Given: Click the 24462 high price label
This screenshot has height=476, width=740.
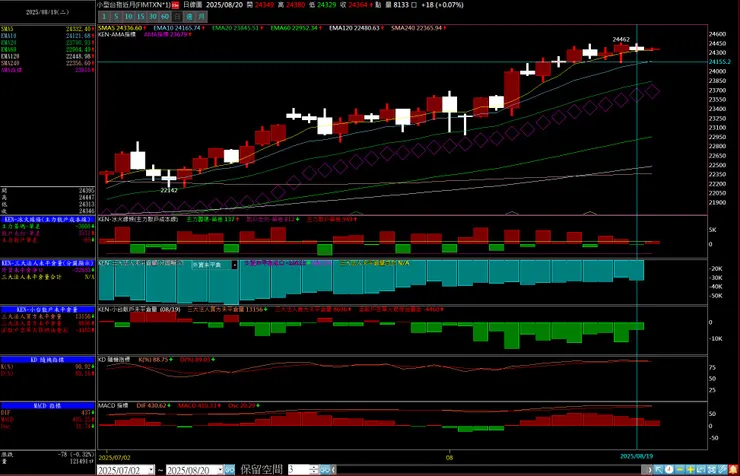Looking at the screenshot, I should click(621, 40).
